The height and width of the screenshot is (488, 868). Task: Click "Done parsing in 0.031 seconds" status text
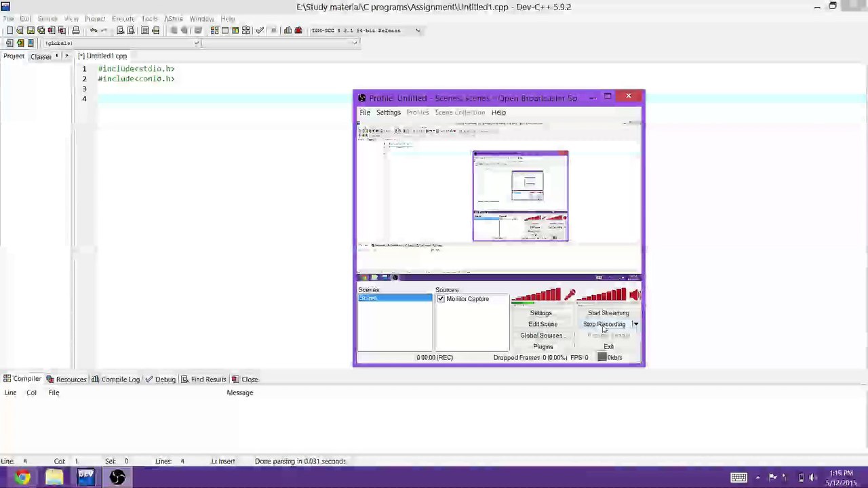click(x=300, y=462)
